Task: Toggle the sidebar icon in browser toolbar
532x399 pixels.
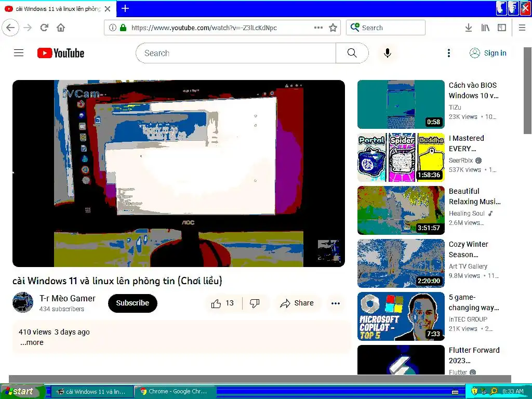Action: pyautogui.click(x=502, y=28)
